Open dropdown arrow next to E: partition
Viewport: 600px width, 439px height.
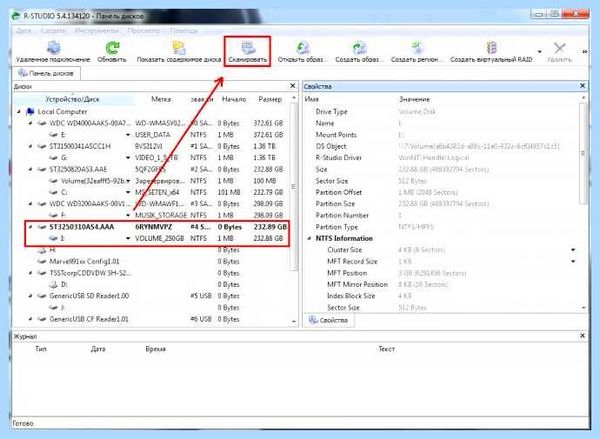[128, 135]
